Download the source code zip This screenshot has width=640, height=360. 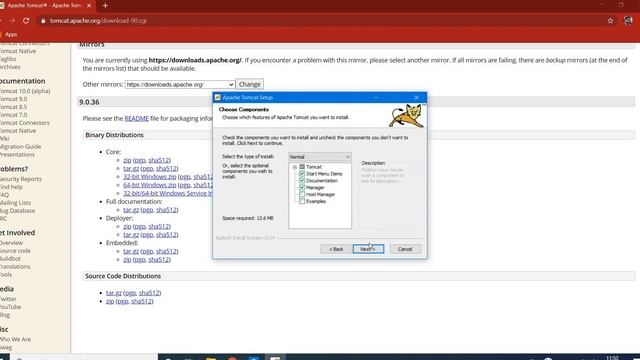(x=110, y=301)
